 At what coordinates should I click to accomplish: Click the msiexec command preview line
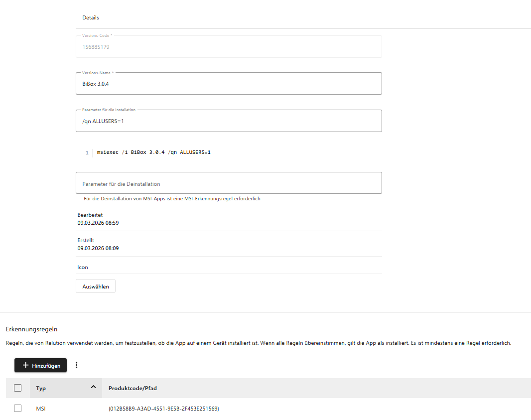click(154, 152)
